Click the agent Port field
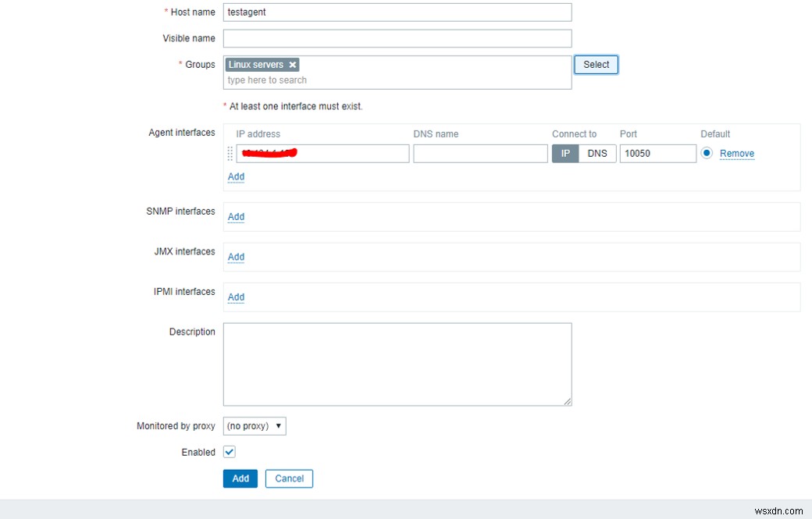The width and height of the screenshot is (812, 519). pos(656,153)
